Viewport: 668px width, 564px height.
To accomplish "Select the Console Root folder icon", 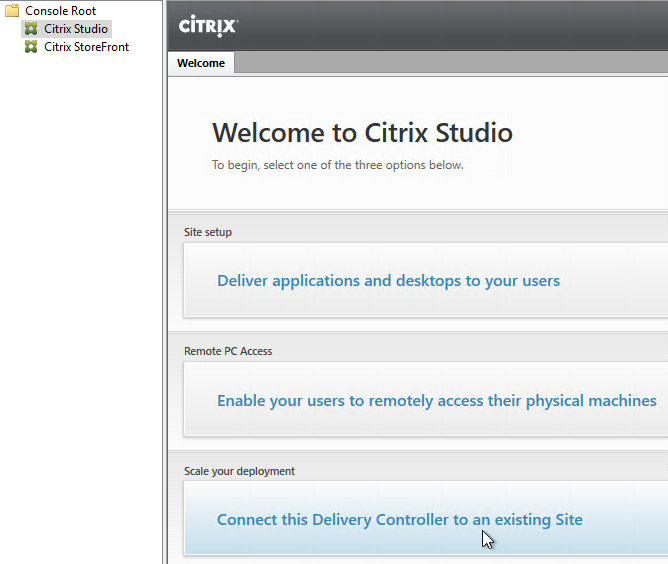I will [x=12, y=11].
